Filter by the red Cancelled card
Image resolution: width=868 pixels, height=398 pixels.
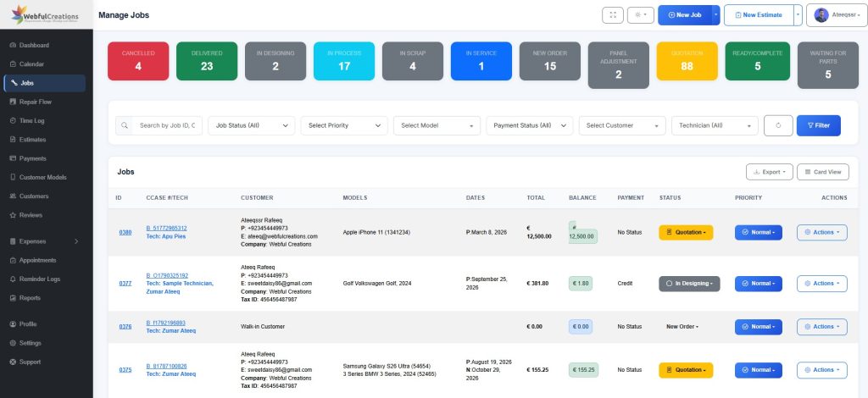(x=138, y=61)
